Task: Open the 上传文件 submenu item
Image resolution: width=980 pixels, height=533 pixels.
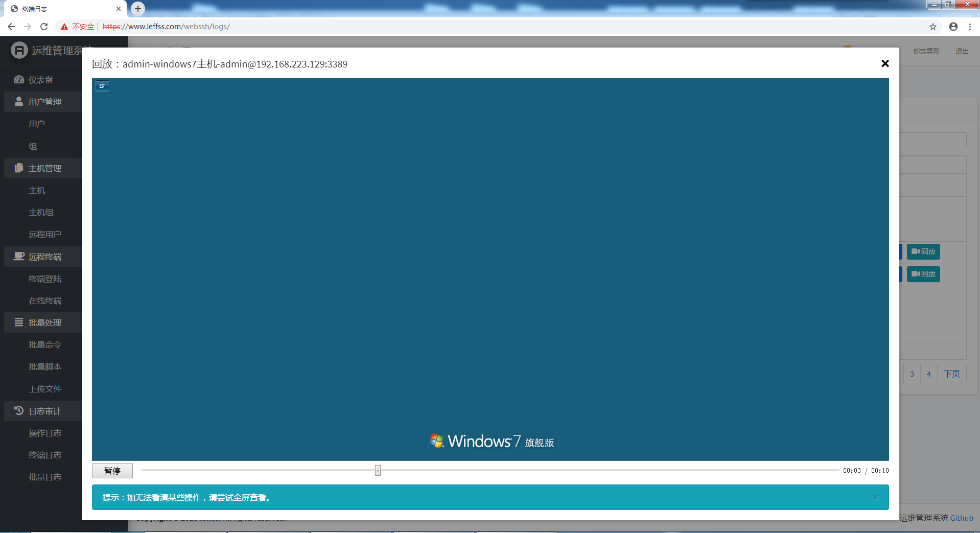Action: tap(45, 389)
